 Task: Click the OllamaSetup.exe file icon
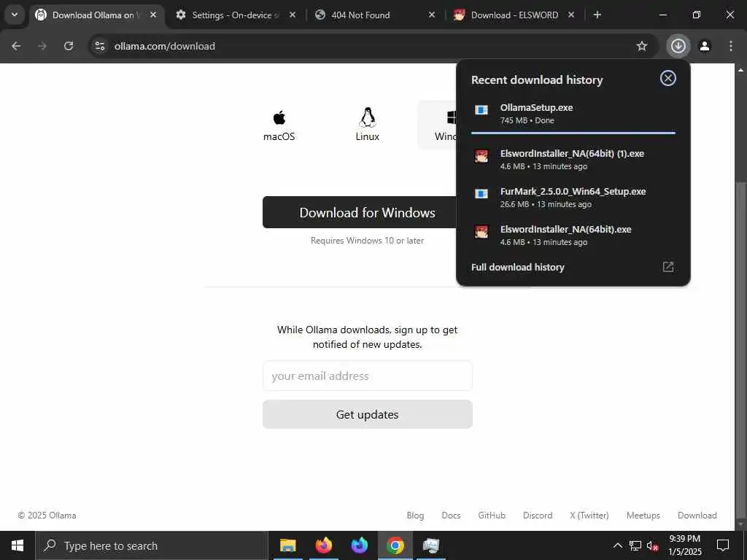click(481, 111)
